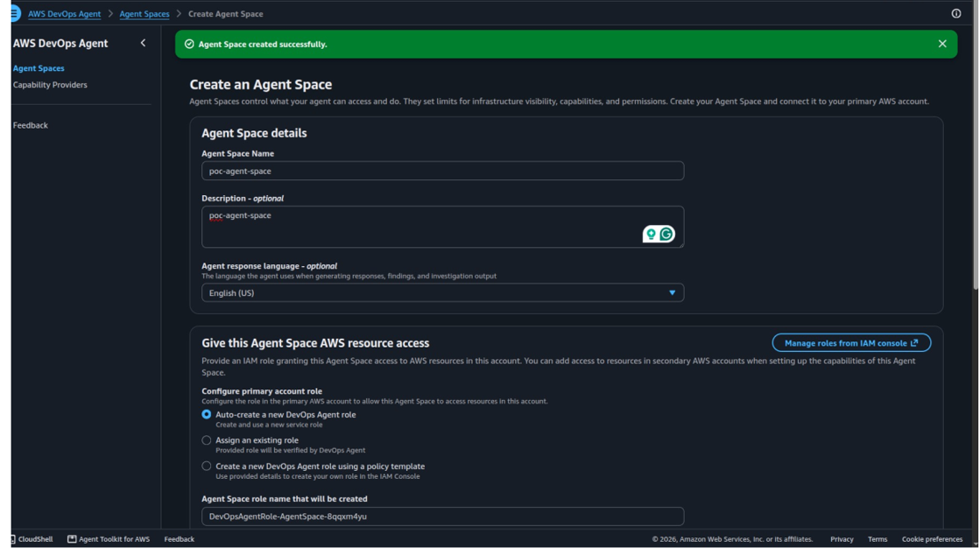Click the green success checkmark icon
This screenshot has height=548, width=980.
point(189,44)
